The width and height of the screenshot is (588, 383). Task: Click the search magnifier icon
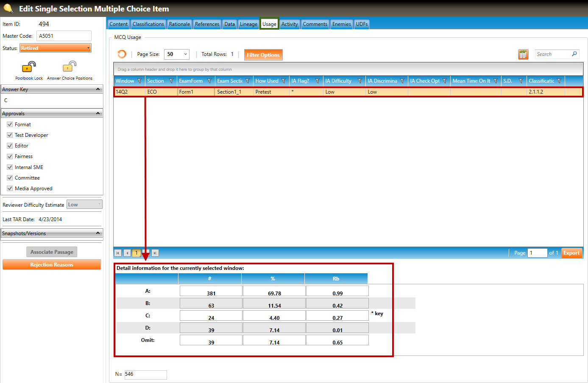pos(574,54)
